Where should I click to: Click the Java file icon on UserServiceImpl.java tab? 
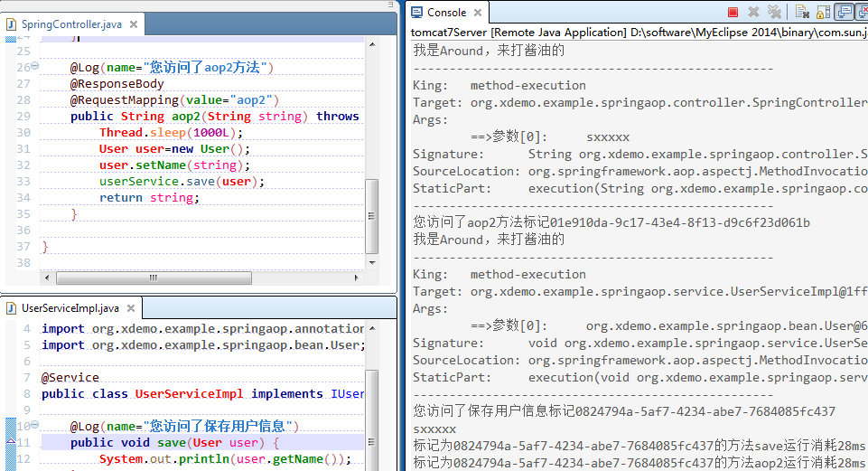pyautogui.click(x=11, y=308)
